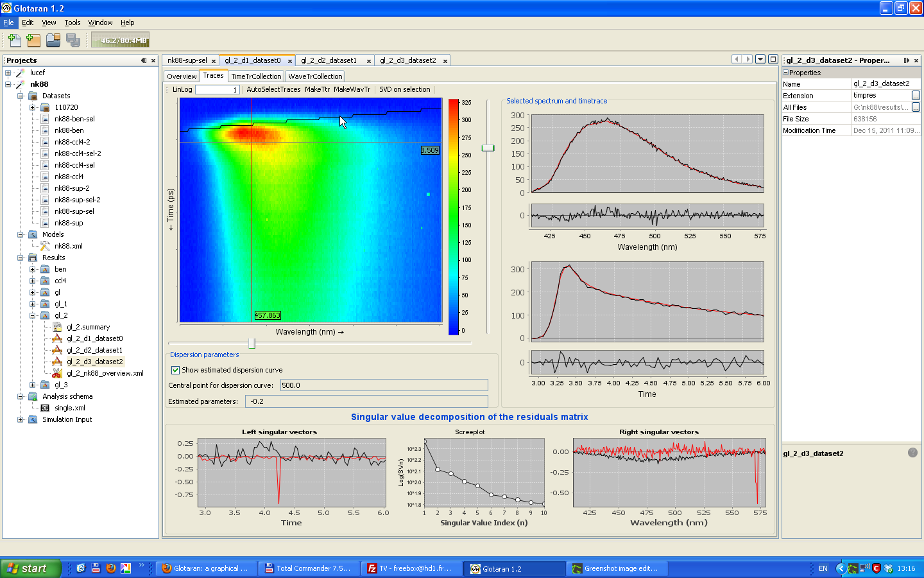Open the Tools menu
The height and width of the screenshot is (578, 924).
click(73, 22)
